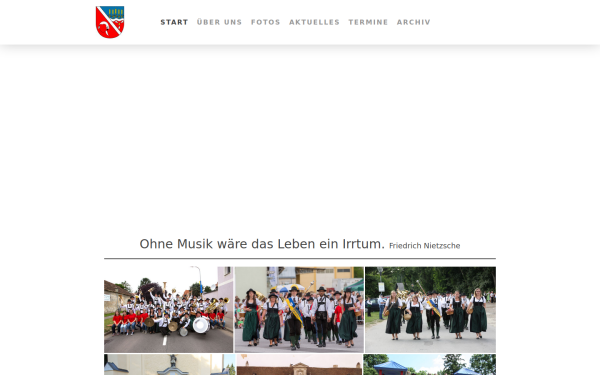Select AKTUELLES in navigation
600x375 pixels.
314,22
